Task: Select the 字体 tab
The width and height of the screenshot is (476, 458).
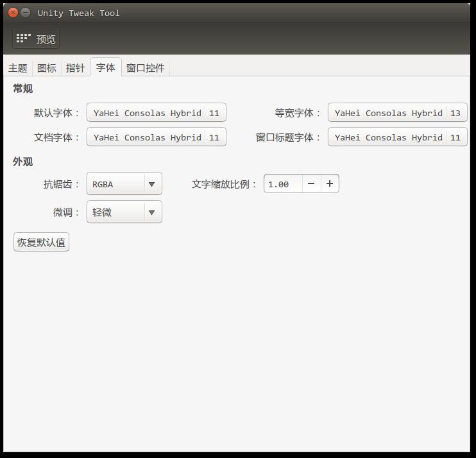Action: 106,67
